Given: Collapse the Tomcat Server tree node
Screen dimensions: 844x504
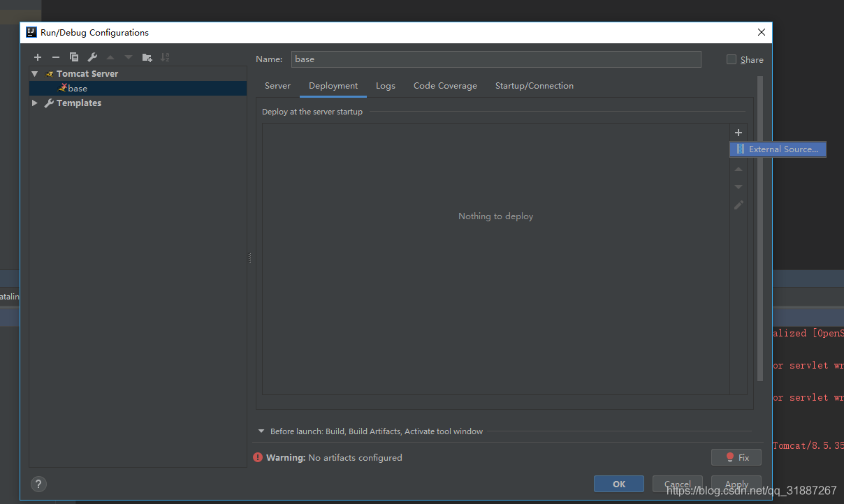Looking at the screenshot, I should [x=35, y=73].
